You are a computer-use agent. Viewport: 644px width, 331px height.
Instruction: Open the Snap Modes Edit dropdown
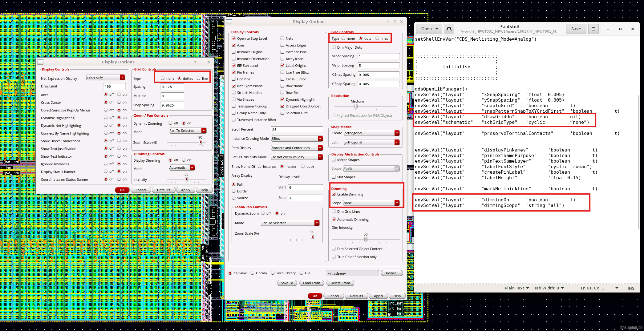pyautogui.click(x=372, y=143)
